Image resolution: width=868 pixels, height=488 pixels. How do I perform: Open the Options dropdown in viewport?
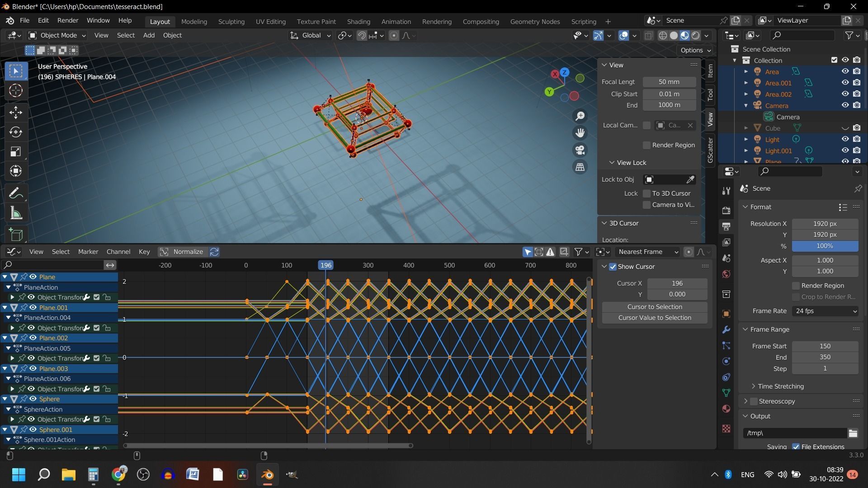pos(695,50)
